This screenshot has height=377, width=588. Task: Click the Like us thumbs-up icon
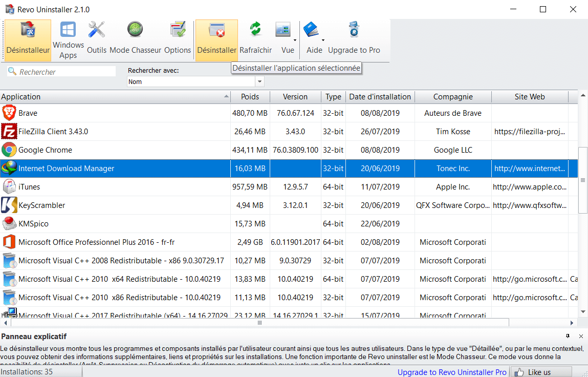(519, 372)
